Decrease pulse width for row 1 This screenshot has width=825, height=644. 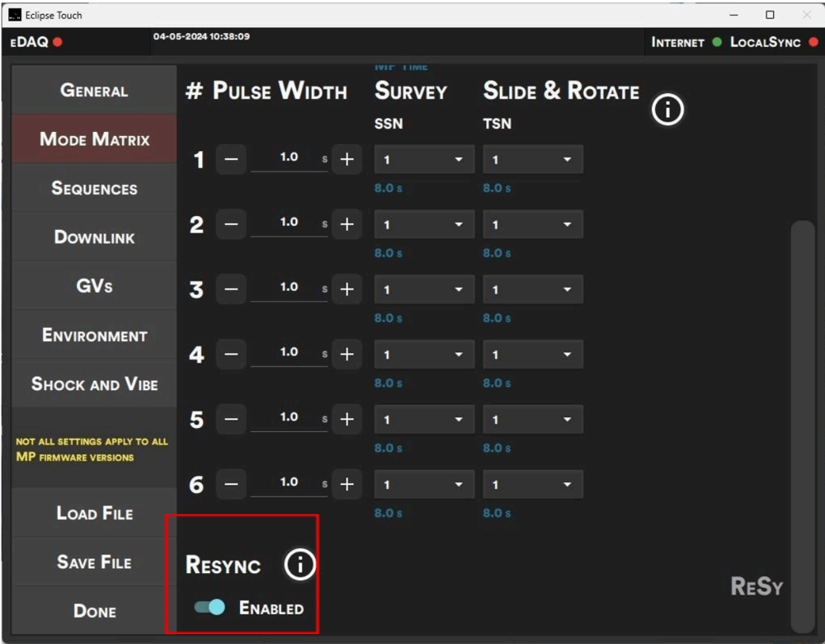tap(231, 160)
